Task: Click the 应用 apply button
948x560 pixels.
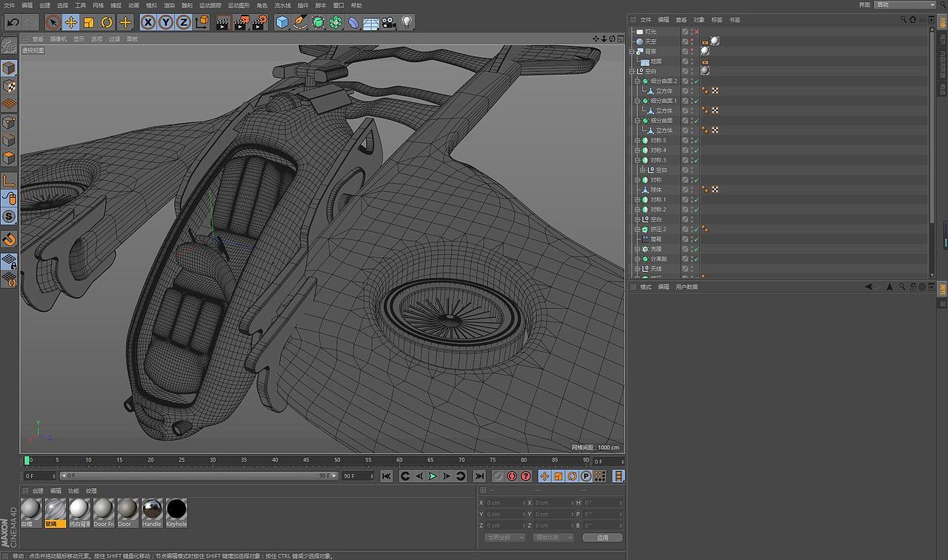Action: tap(602, 537)
